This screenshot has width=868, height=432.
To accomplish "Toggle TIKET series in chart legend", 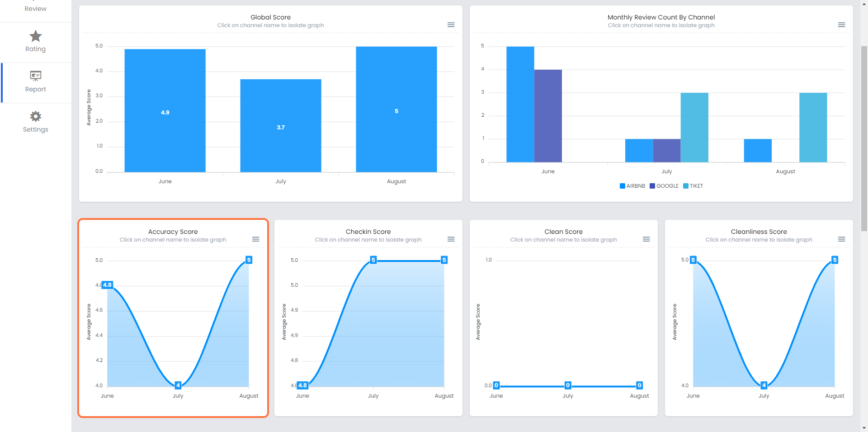I will 693,186.
